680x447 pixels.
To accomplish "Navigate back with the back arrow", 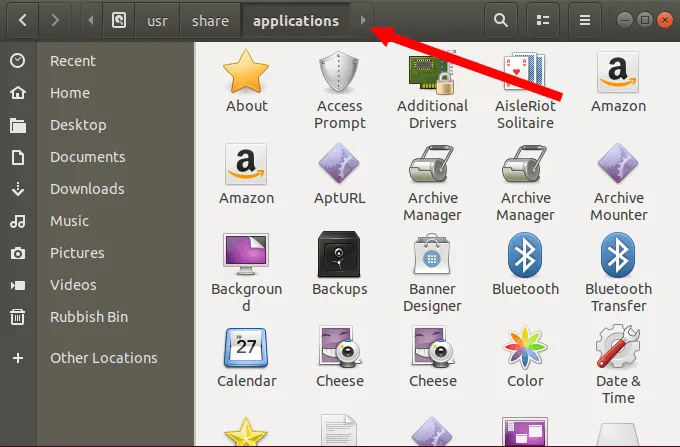I will click(22, 20).
